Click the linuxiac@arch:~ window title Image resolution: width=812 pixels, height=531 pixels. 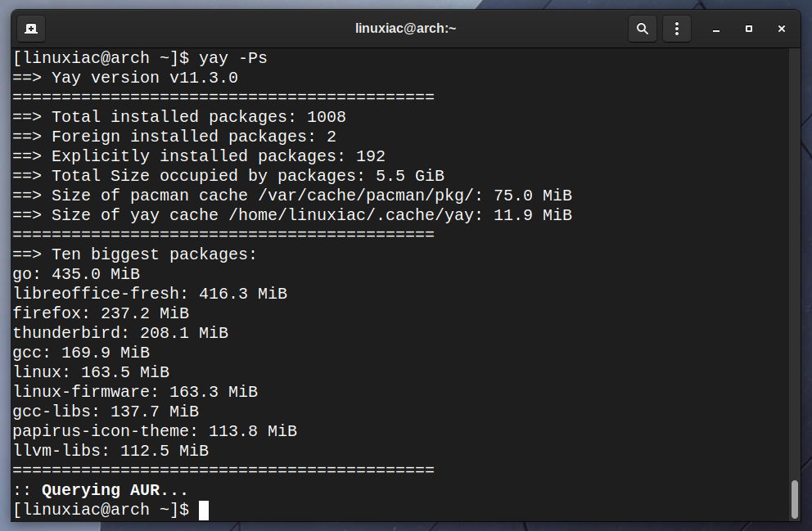pos(405,29)
